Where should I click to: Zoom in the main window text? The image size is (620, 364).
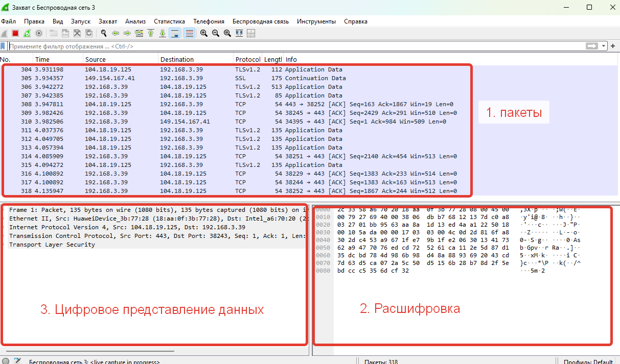click(x=204, y=33)
